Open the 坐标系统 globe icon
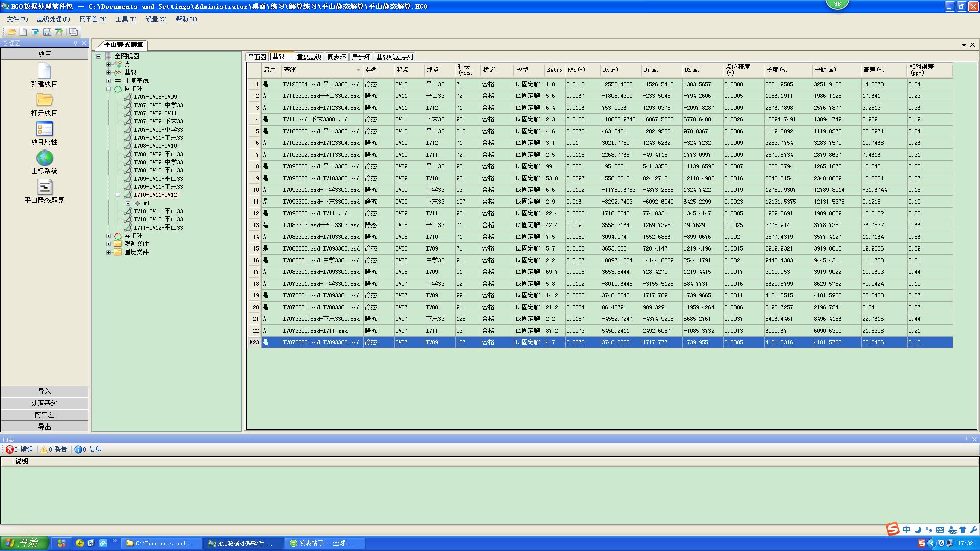This screenshot has height=551, width=980. click(44, 158)
